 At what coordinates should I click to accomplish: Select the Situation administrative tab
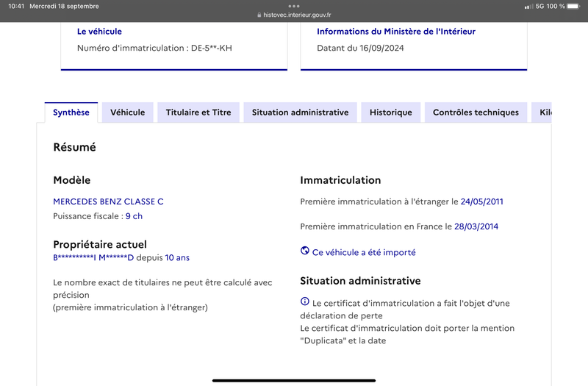pyautogui.click(x=300, y=112)
